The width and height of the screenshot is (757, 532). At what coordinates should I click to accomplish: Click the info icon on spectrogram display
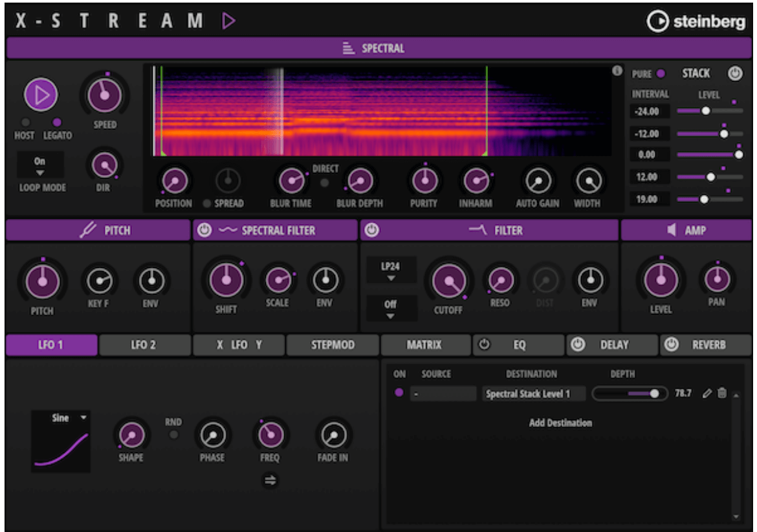point(617,71)
